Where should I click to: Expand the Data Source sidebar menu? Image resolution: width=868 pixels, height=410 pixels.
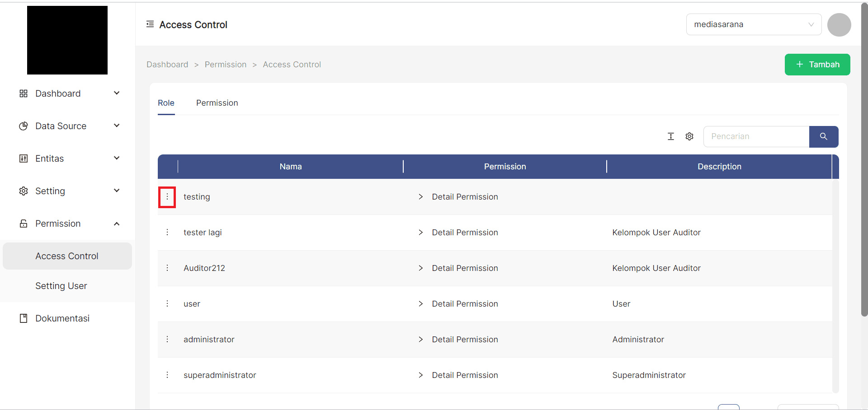(x=68, y=126)
